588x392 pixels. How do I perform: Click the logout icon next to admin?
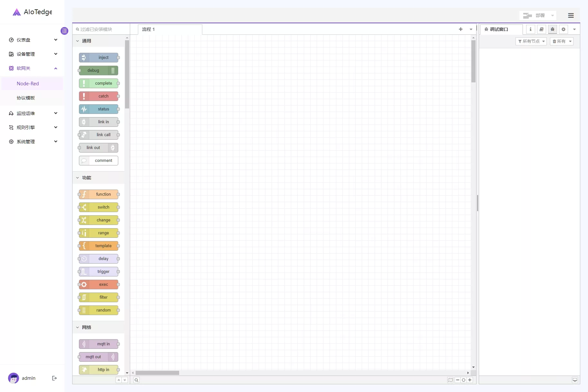click(54, 378)
